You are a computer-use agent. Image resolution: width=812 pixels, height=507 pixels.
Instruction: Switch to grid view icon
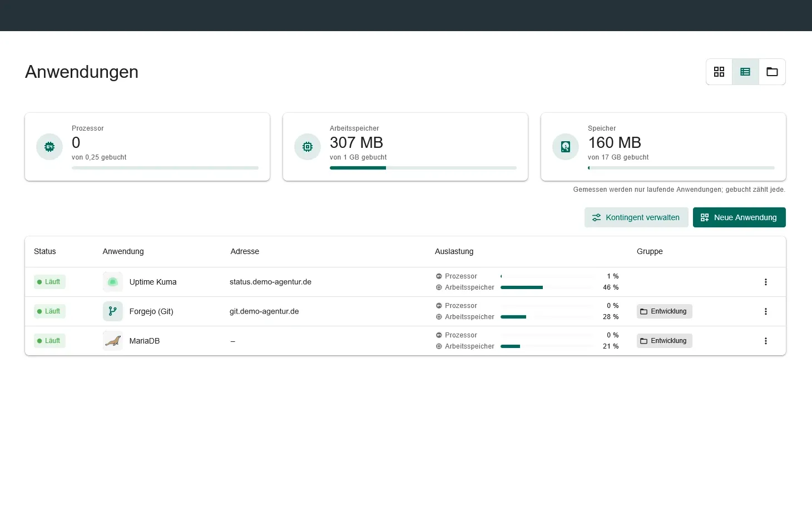tap(719, 72)
